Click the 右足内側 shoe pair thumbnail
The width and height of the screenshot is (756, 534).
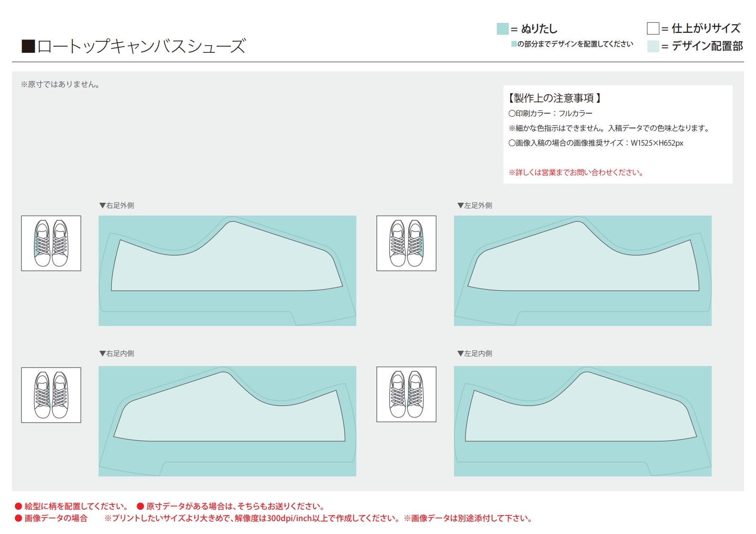pyautogui.click(x=51, y=395)
